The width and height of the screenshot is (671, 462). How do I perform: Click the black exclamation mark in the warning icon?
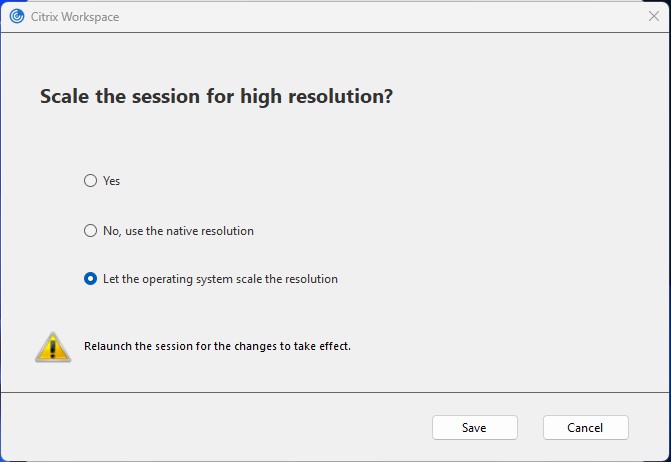point(53,347)
